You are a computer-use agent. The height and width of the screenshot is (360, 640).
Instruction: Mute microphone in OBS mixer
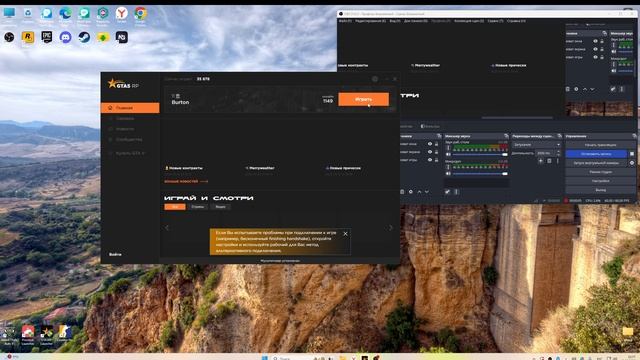pos(448,173)
